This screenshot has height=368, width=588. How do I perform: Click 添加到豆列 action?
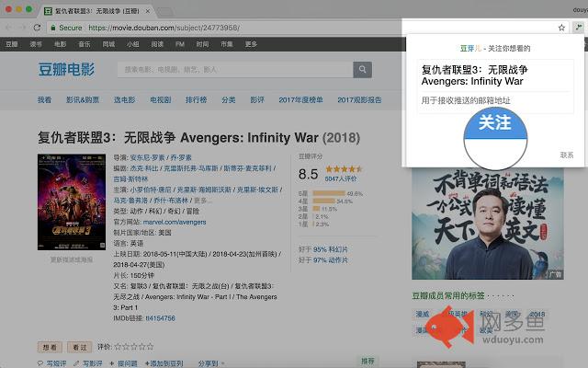[164, 363]
